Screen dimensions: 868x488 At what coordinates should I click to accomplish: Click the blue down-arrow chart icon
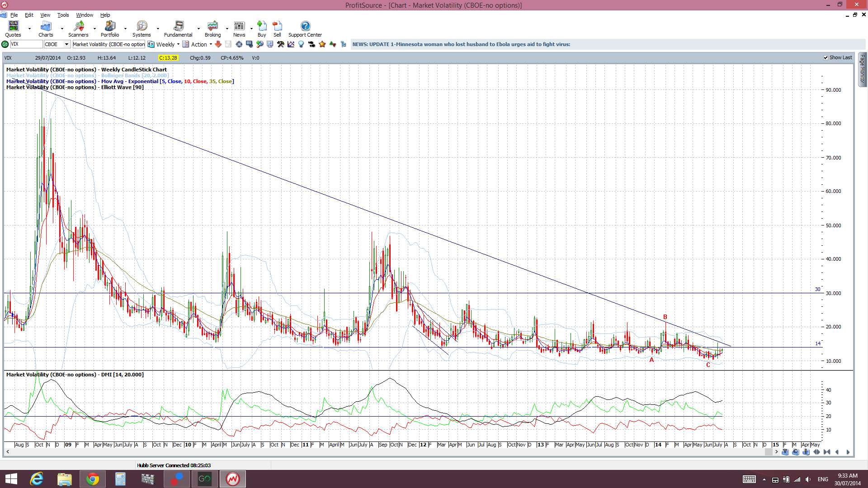[806, 452]
